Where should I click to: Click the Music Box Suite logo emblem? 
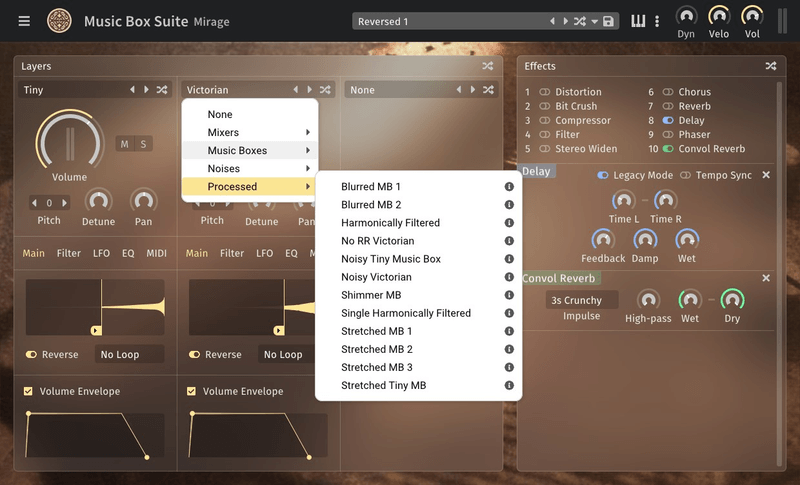point(59,21)
